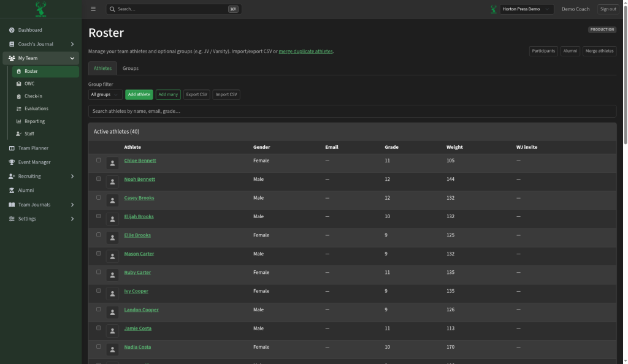Select the checkbox for Noah Bennett
The height and width of the screenshot is (364, 628).
99,179
